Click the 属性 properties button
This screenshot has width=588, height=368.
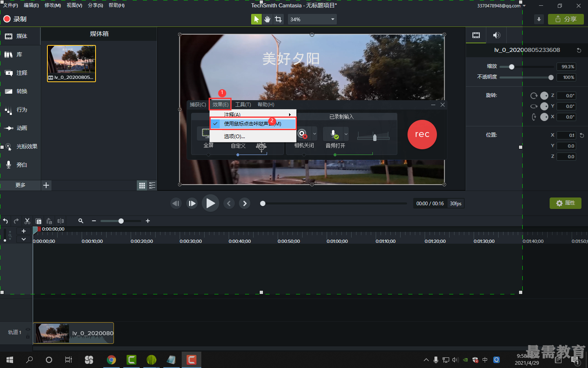pos(566,203)
